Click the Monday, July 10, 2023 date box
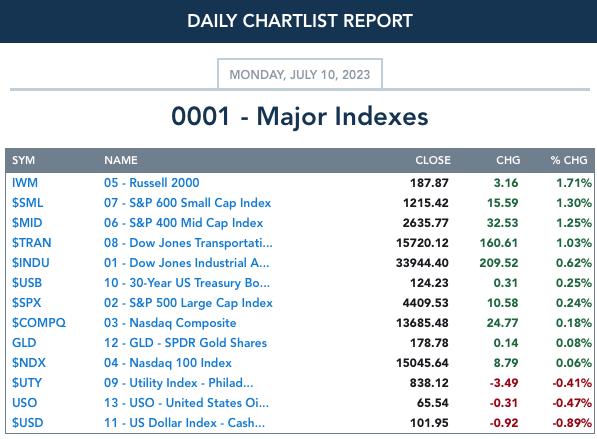 300,74
